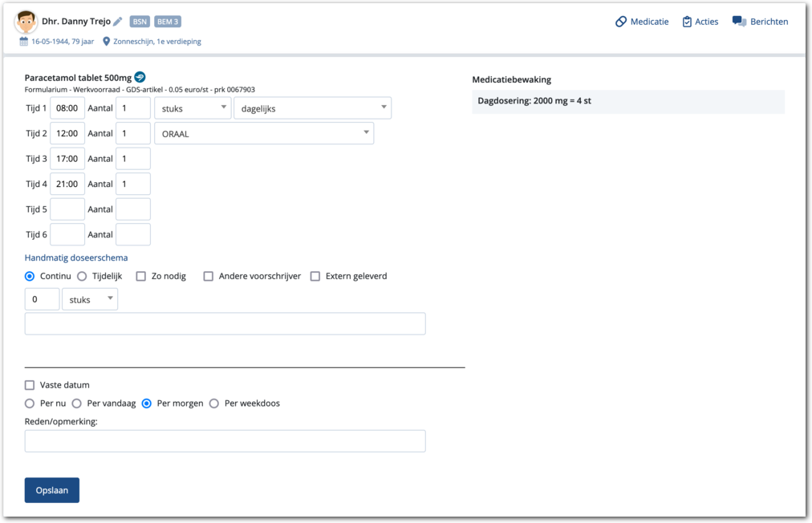812x523 pixels.
Task: Open the ORAAL route dropdown
Action: tap(264, 134)
